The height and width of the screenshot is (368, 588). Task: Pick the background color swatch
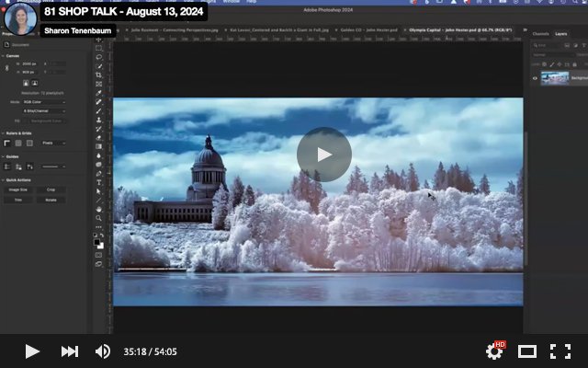click(x=101, y=246)
